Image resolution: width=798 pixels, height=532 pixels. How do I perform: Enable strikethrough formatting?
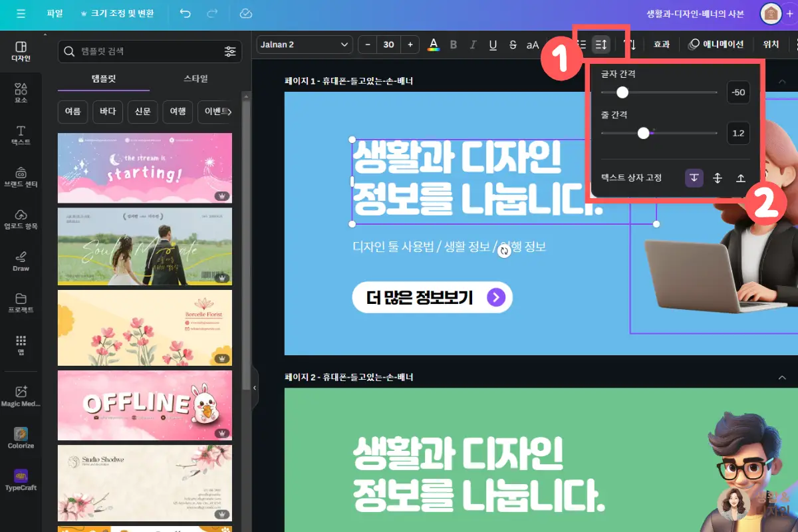tap(512, 45)
